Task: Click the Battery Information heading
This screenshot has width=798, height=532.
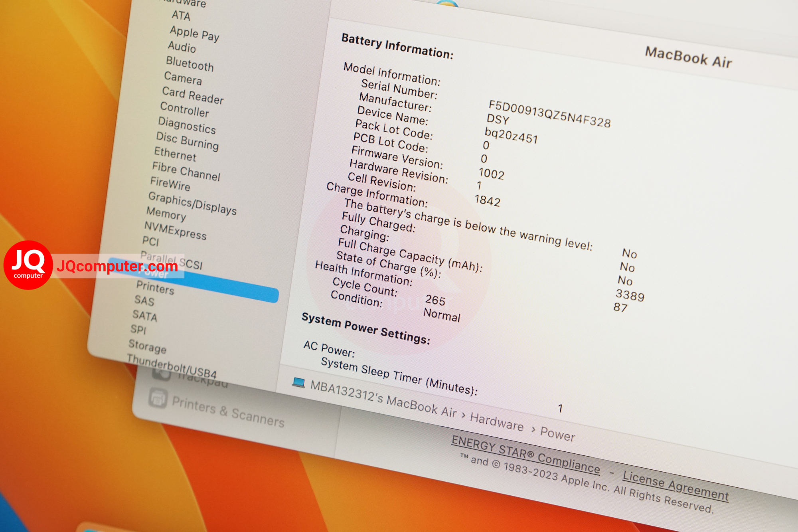Action: click(398, 46)
